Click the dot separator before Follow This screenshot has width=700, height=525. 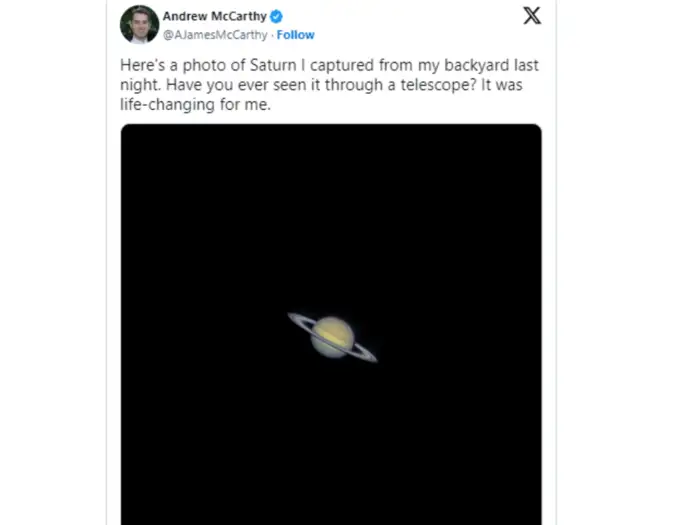pos(271,35)
